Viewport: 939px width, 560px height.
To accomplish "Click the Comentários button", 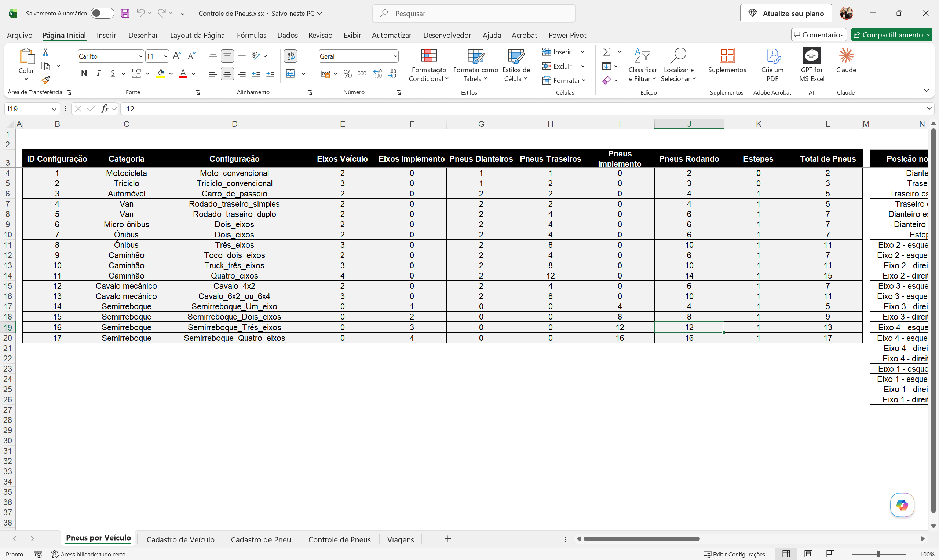I will [819, 35].
